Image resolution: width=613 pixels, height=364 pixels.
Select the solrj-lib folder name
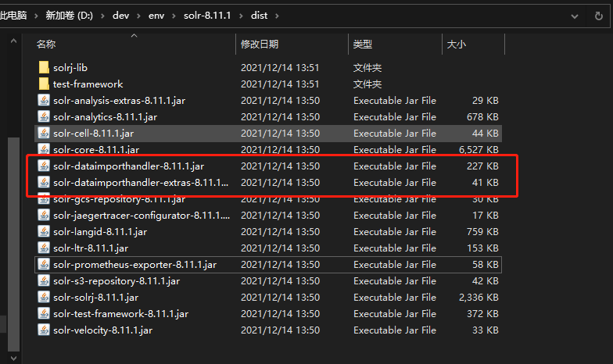click(70, 67)
